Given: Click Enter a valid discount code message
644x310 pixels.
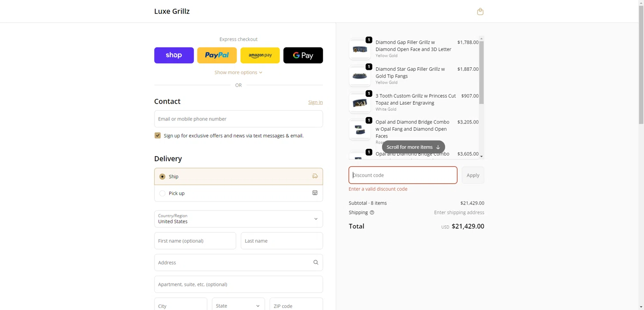Looking at the screenshot, I should click(x=378, y=189).
